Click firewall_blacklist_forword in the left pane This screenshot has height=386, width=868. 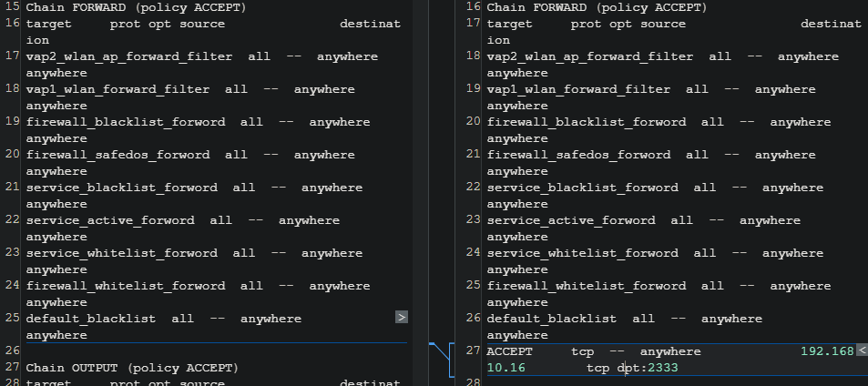click(x=122, y=122)
